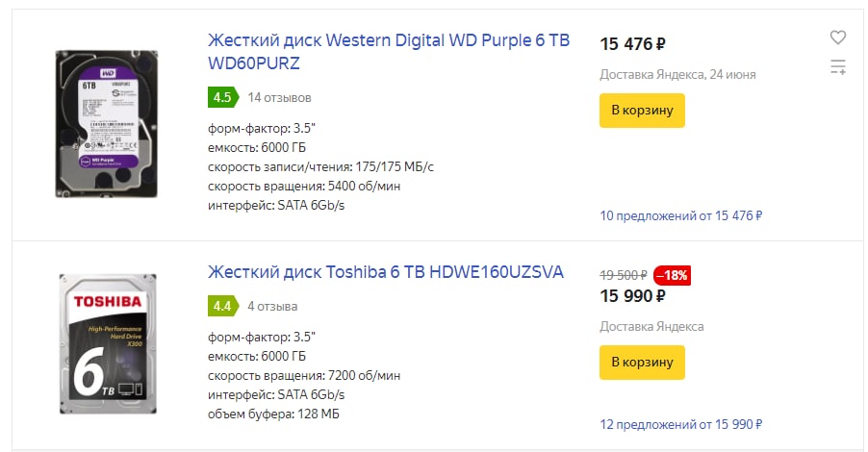Viewport: 868px width, 452px height.
Task: Add WD Purple to favorites with heart icon
Action: (837, 38)
